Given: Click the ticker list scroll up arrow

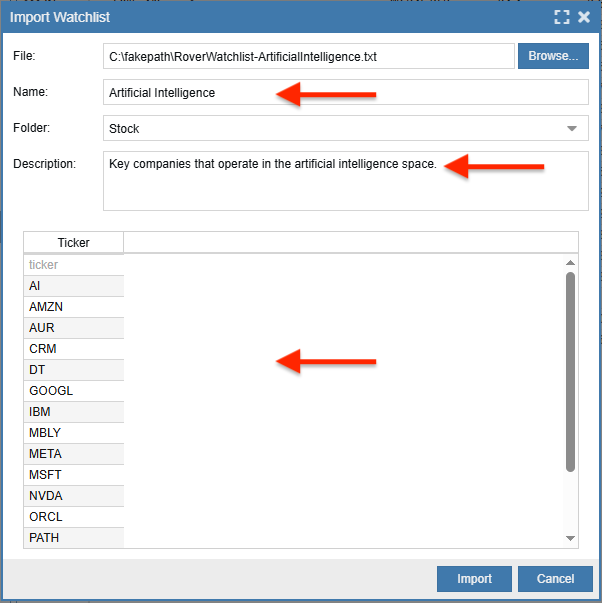Looking at the screenshot, I should pos(570,263).
